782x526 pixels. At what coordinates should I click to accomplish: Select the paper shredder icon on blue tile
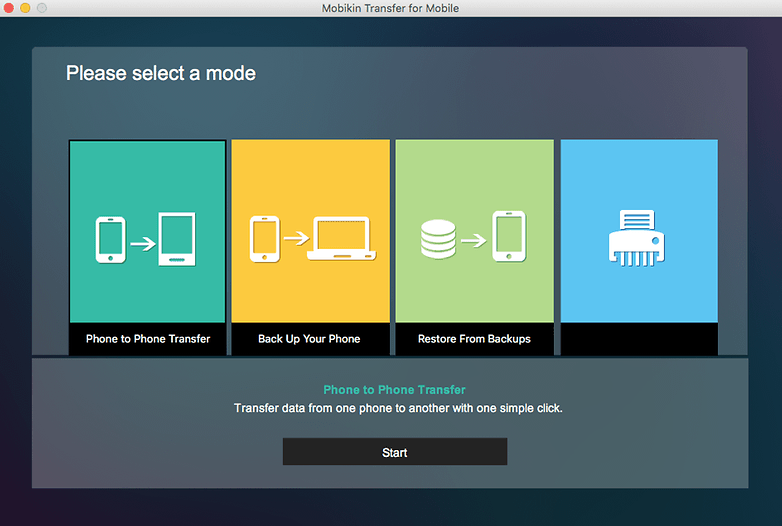(x=637, y=237)
